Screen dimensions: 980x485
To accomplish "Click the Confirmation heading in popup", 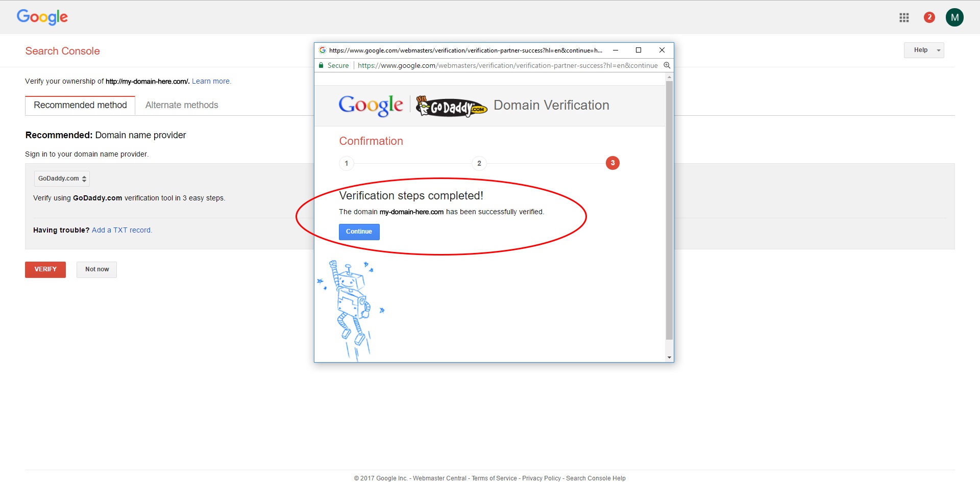I will click(x=371, y=141).
